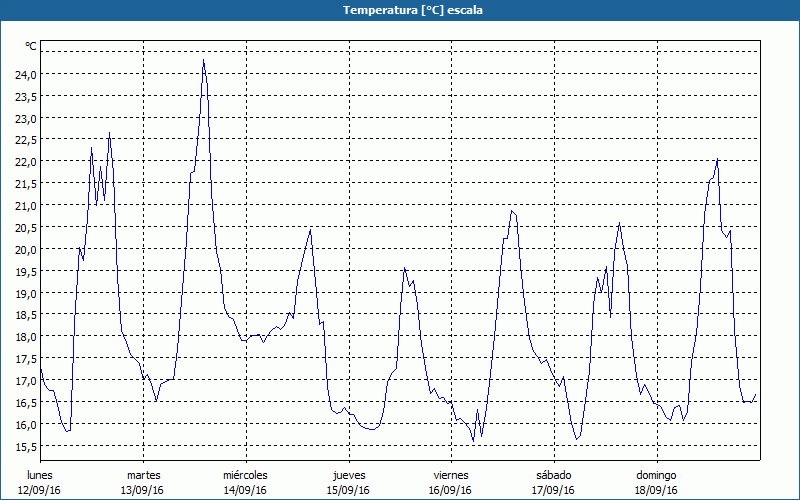Image resolution: width=800 pixels, height=500 pixels.
Task: Click the highest temperature peak above 24,0
Action: click(203, 61)
